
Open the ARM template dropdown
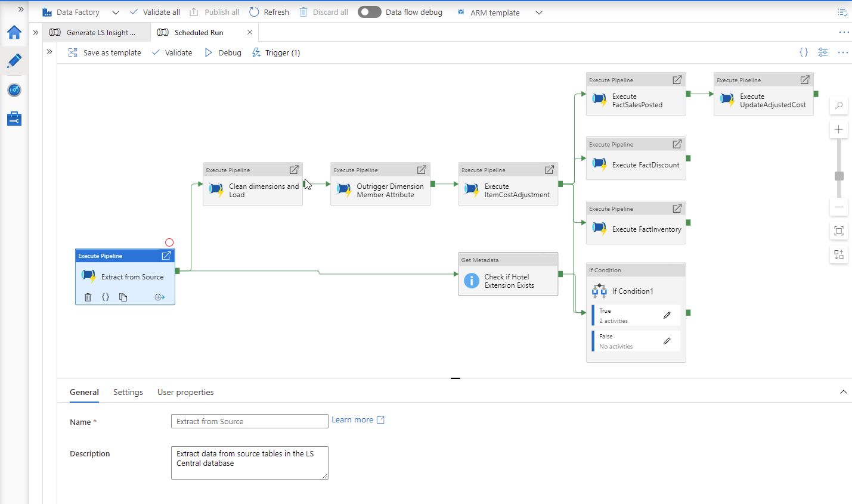click(538, 13)
